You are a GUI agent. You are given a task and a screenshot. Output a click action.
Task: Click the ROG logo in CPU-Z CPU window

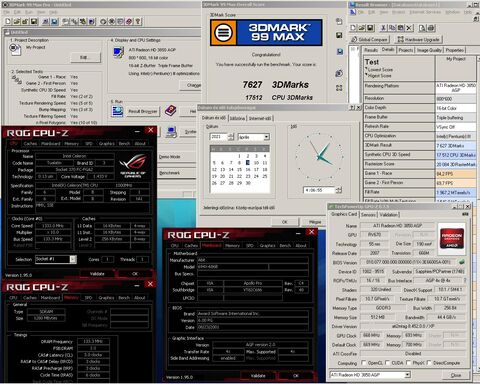pos(134,165)
